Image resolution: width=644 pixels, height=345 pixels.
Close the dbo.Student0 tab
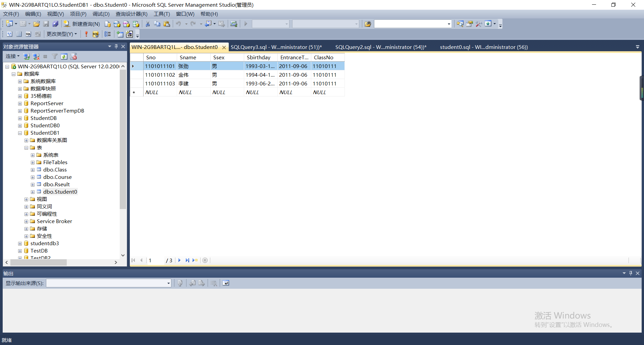224,47
